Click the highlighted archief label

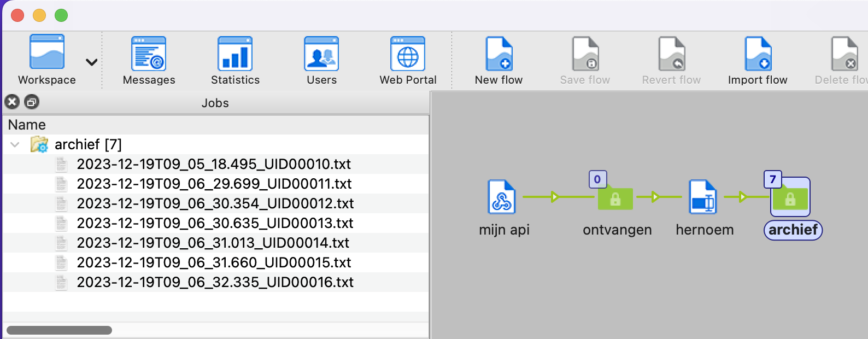pos(793,230)
